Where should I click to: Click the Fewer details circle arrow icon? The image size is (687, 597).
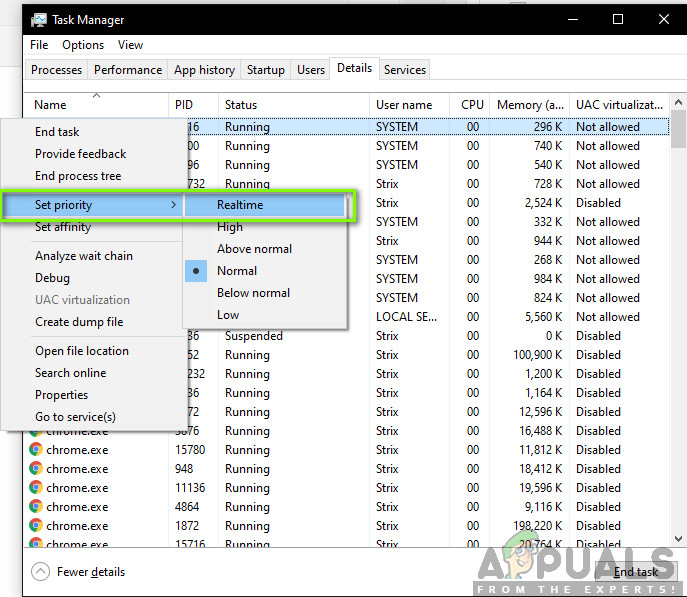[x=40, y=572]
